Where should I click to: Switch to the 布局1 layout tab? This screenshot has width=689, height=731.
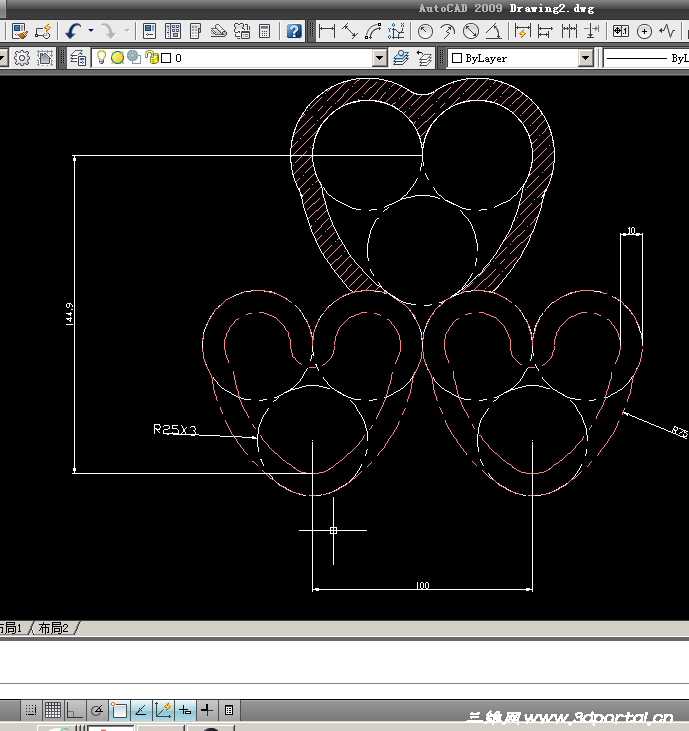click(11, 628)
